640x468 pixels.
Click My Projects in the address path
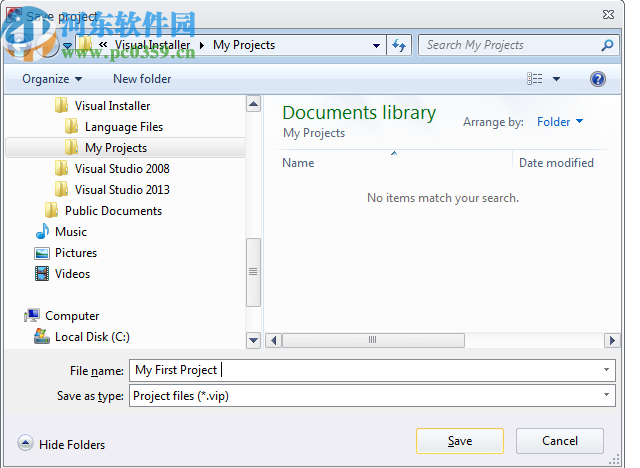pos(244,45)
